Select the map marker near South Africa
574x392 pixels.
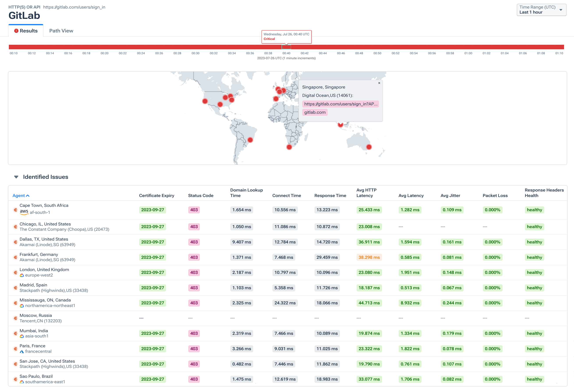tap(289, 147)
